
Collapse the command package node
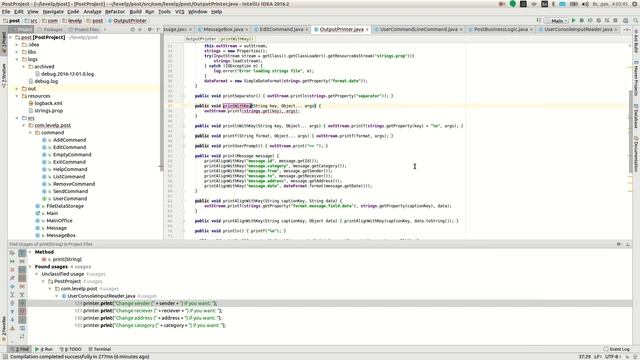click(30, 133)
